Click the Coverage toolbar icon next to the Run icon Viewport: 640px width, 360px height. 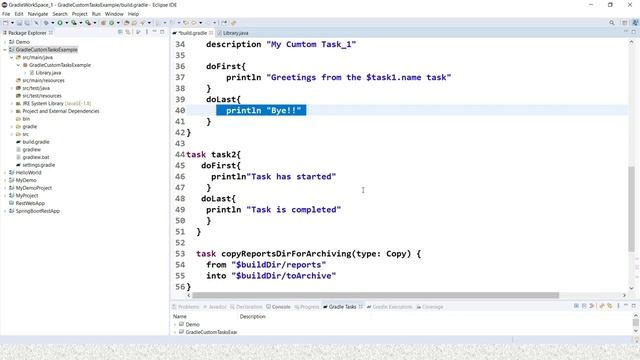(x=74, y=23)
